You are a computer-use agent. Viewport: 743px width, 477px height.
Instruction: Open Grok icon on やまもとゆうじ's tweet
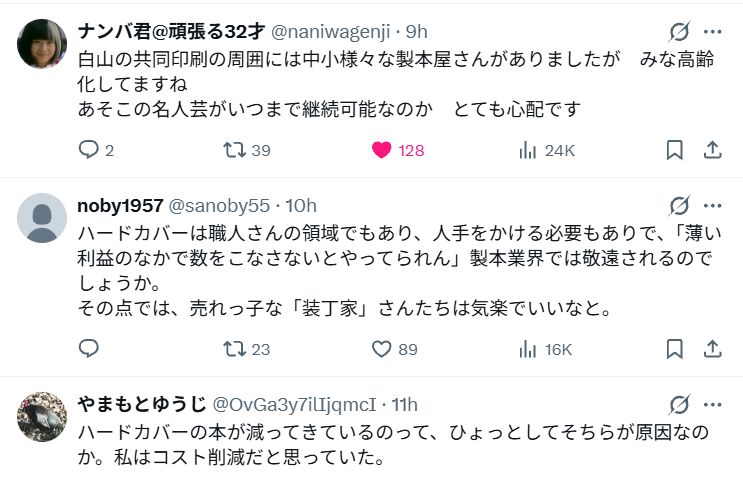(x=679, y=404)
